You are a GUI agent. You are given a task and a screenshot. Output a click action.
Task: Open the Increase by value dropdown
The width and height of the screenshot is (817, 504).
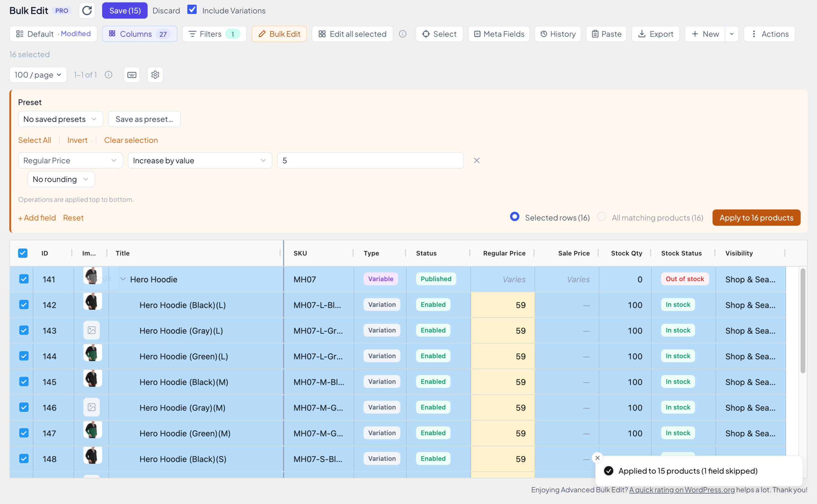point(200,161)
